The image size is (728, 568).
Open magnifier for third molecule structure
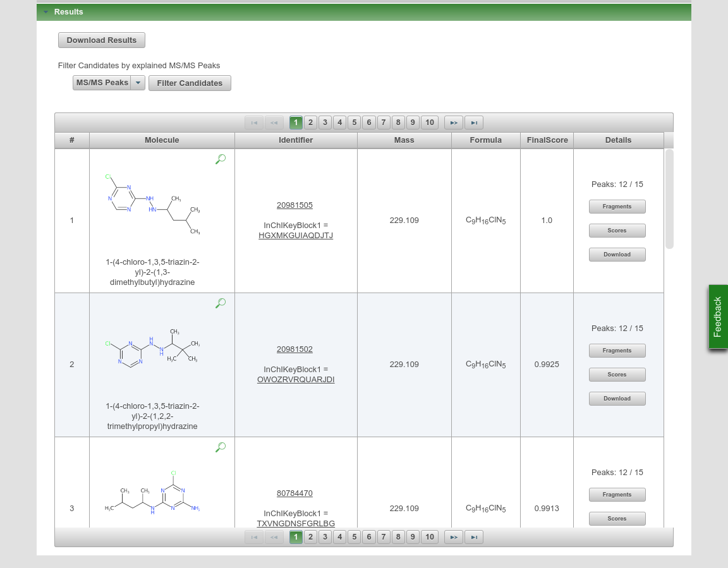click(x=221, y=447)
